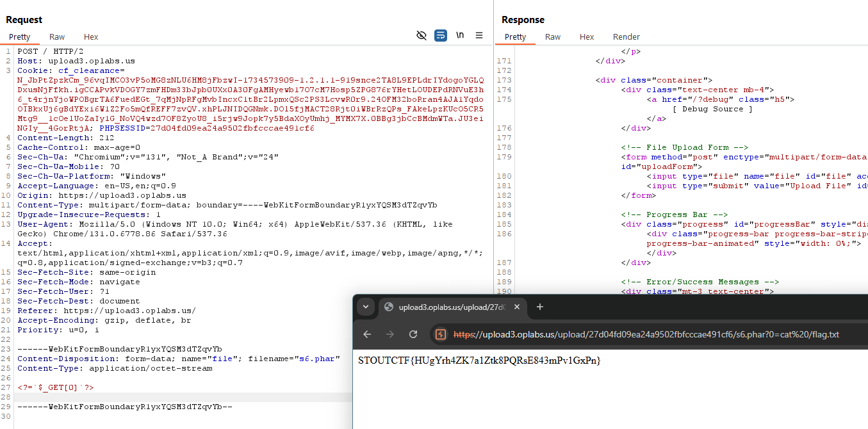Click the Referer header line
Image resolution: width=868 pixels, height=429 pixels.
click(x=107, y=311)
